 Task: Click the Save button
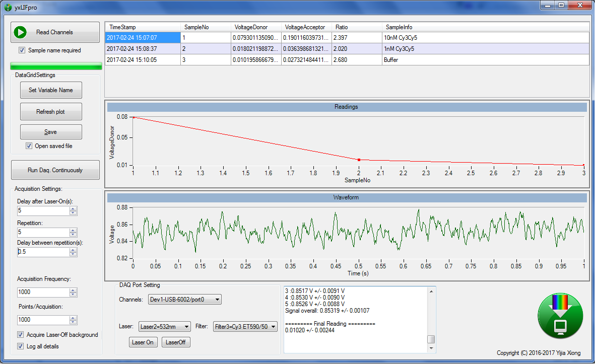pyautogui.click(x=51, y=131)
